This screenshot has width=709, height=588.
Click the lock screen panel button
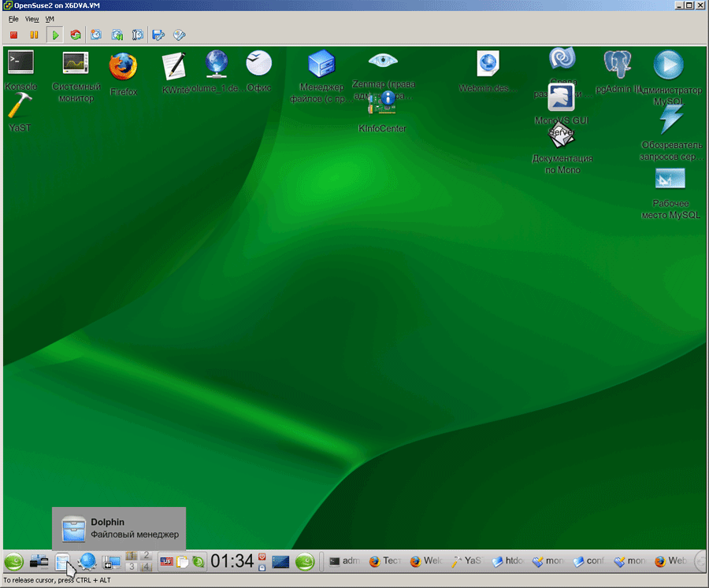(262, 568)
